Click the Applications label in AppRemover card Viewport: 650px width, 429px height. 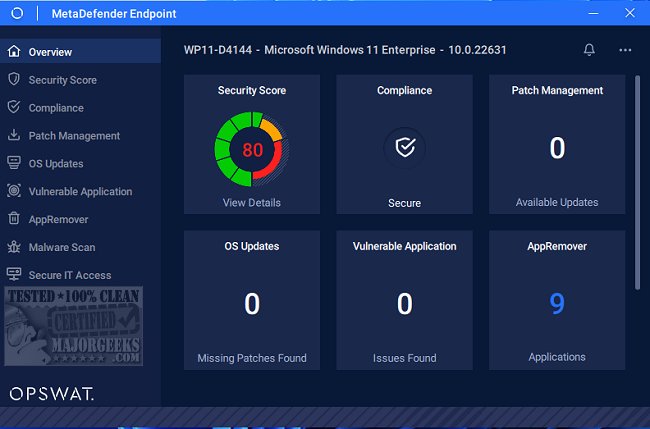point(557,357)
